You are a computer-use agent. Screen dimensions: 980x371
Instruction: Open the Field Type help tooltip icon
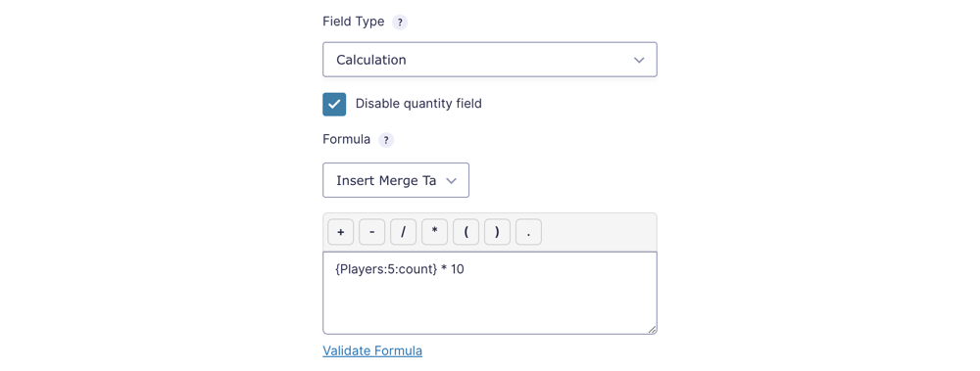[x=400, y=23]
